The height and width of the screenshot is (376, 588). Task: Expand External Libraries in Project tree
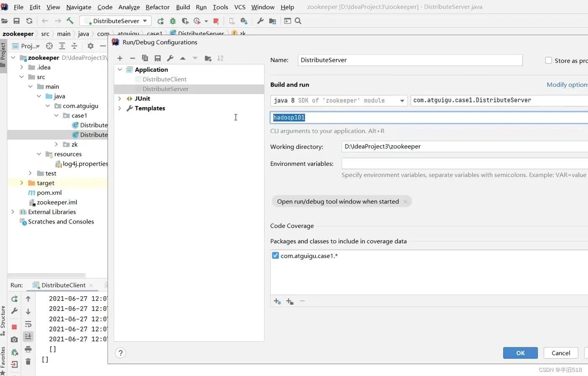13,212
